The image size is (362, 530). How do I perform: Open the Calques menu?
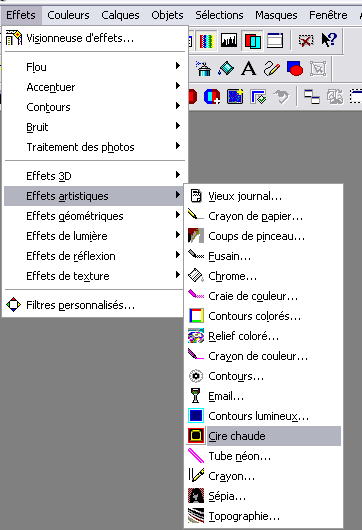(120, 15)
